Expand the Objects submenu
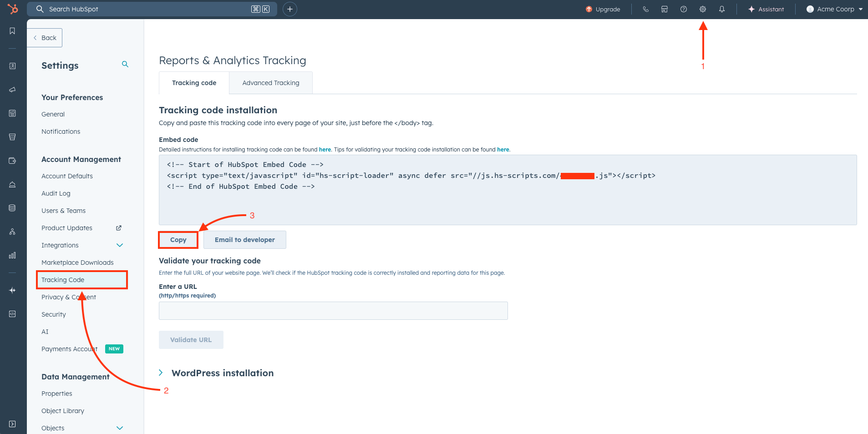The image size is (868, 434). [x=120, y=428]
